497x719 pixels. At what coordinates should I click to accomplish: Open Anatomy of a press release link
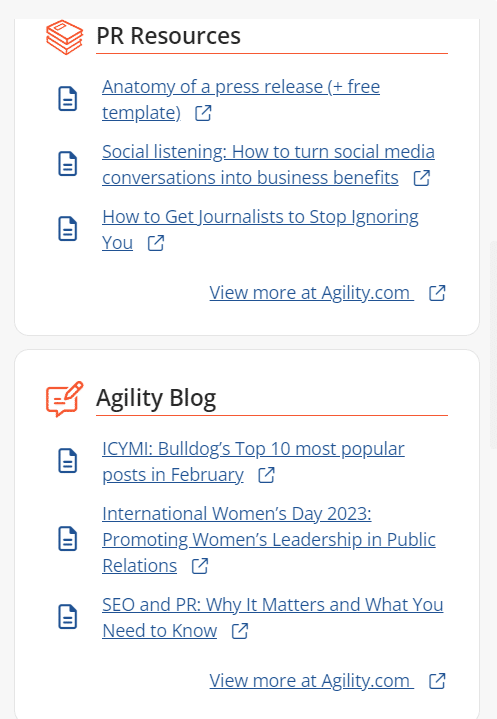coord(241,100)
